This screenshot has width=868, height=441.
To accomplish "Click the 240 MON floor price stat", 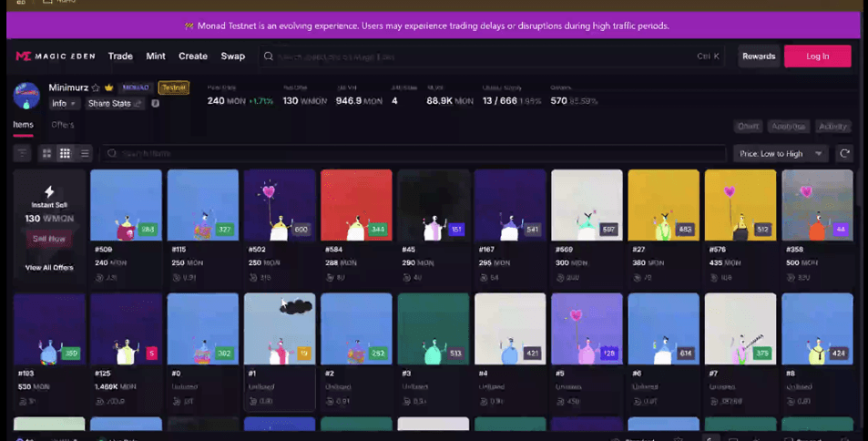I will (x=225, y=101).
